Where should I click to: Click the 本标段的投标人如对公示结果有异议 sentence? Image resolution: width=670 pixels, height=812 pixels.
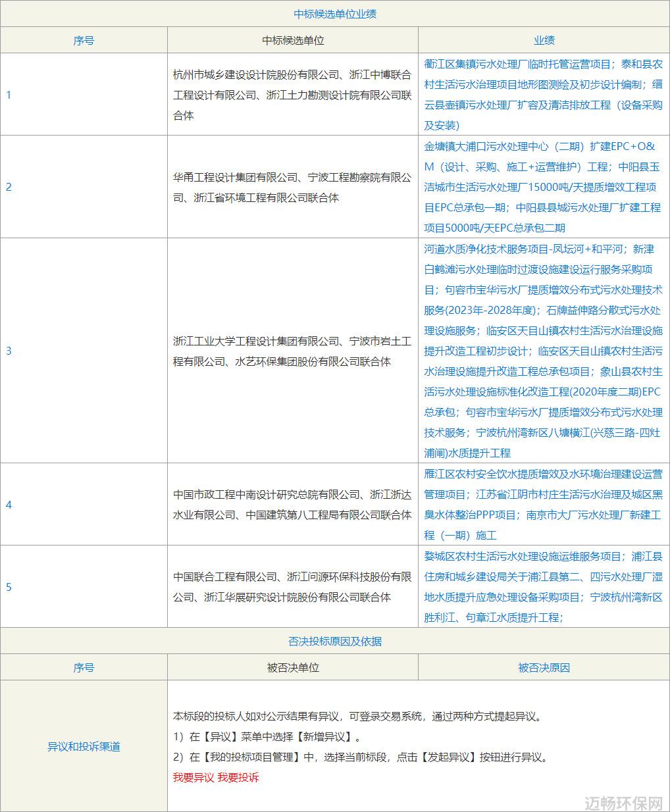click(357, 717)
